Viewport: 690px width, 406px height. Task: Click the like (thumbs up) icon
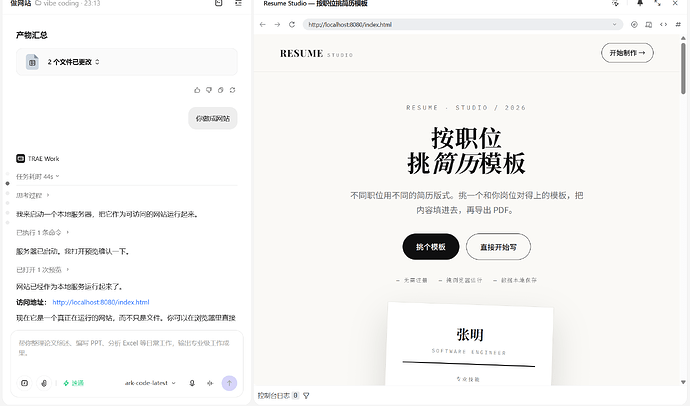click(x=197, y=90)
